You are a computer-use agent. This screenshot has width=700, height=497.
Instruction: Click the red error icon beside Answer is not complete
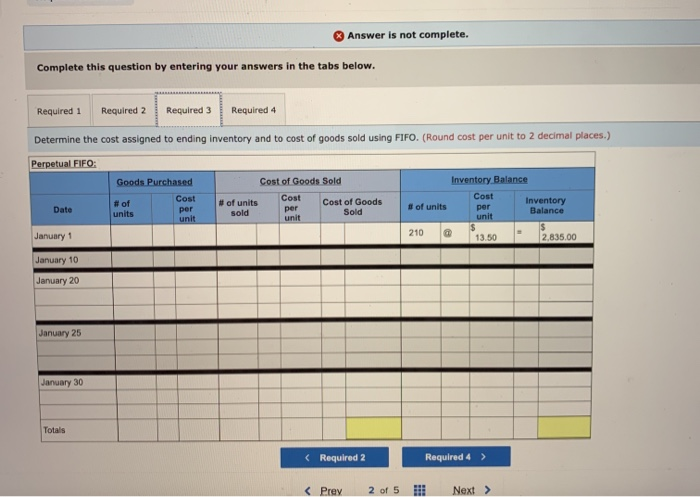[339, 36]
